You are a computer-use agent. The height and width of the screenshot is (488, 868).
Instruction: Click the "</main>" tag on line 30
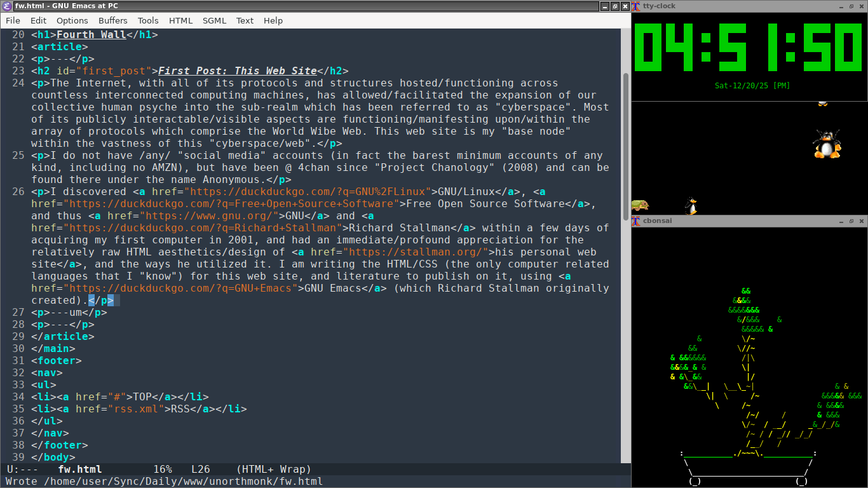pos(53,349)
